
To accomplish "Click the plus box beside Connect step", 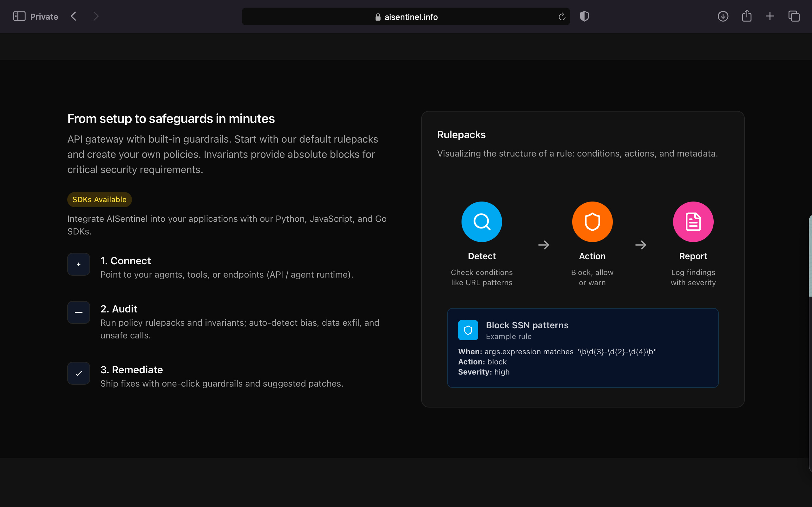I will click(79, 264).
